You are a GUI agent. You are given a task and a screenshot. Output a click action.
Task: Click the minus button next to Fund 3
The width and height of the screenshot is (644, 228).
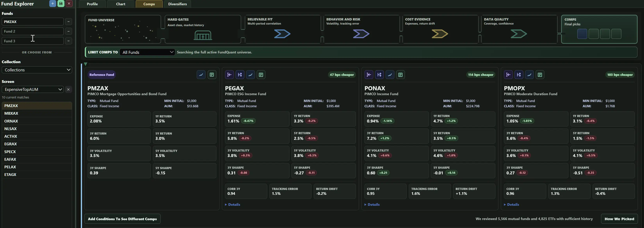tap(69, 41)
